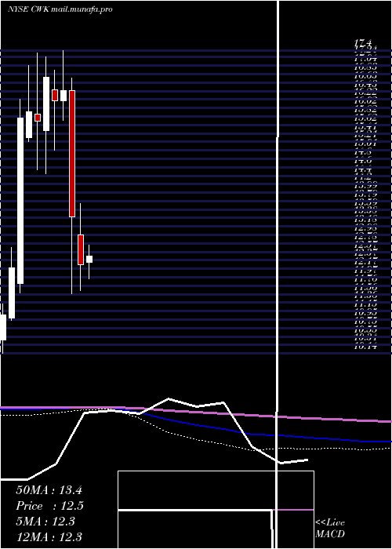
Task: Click the tallest white candlestick body
Action: pos(20,201)
